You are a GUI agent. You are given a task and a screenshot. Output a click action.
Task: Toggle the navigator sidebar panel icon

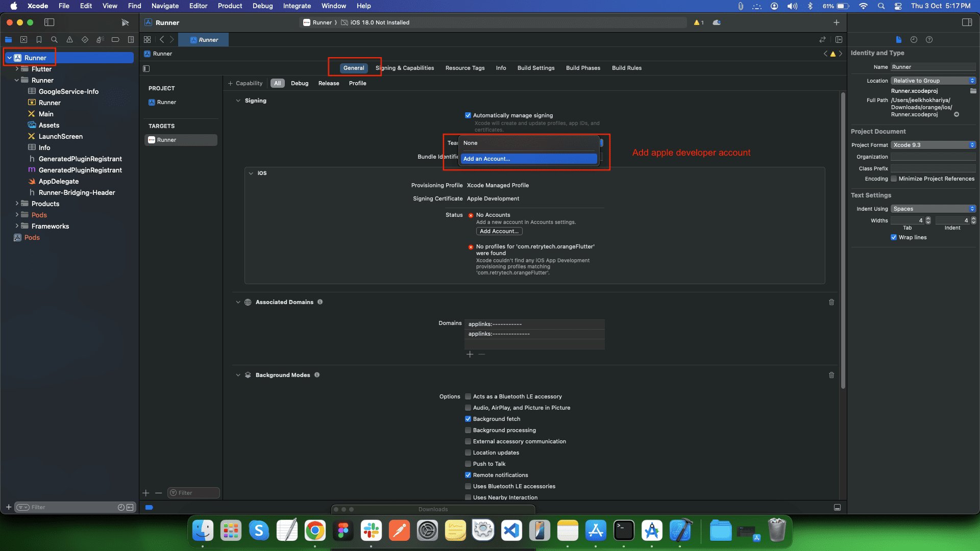coord(49,22)
